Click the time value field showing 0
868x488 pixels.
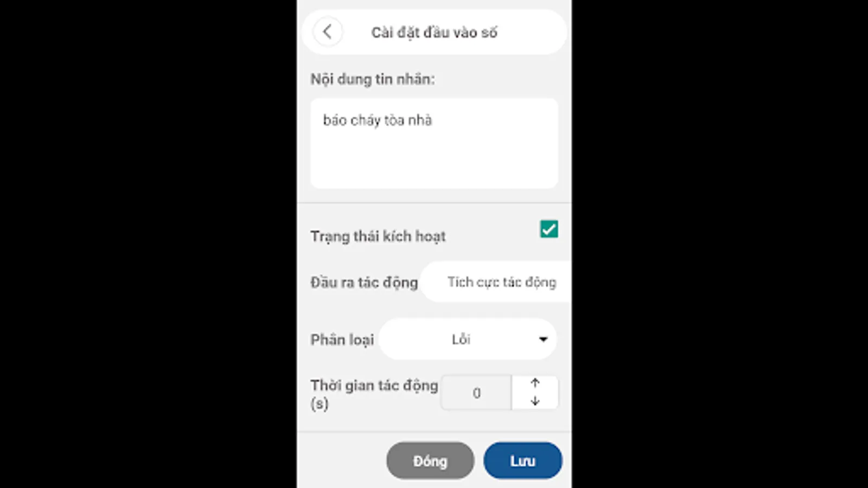pyautogui.click(x=476, y=393)
